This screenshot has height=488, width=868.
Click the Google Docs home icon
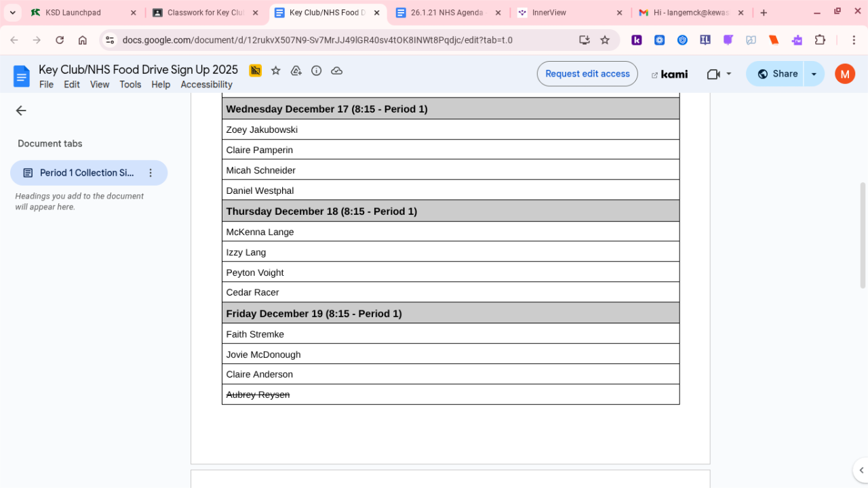click(22, 76)
